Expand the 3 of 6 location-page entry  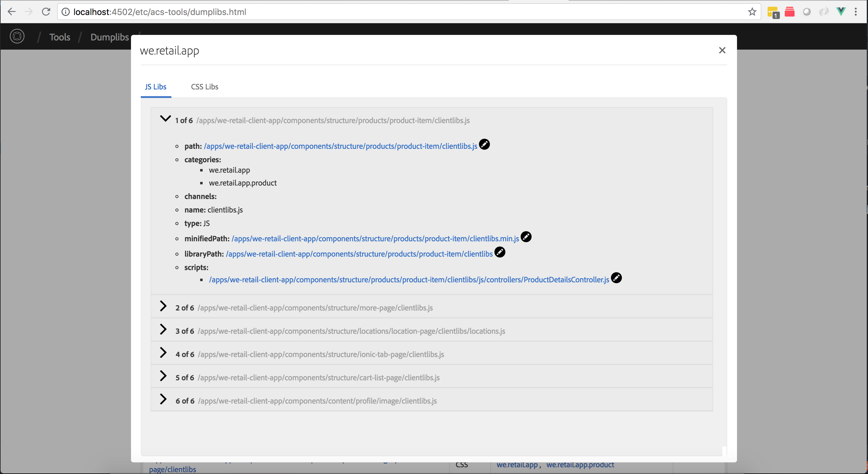click(163, 329)
